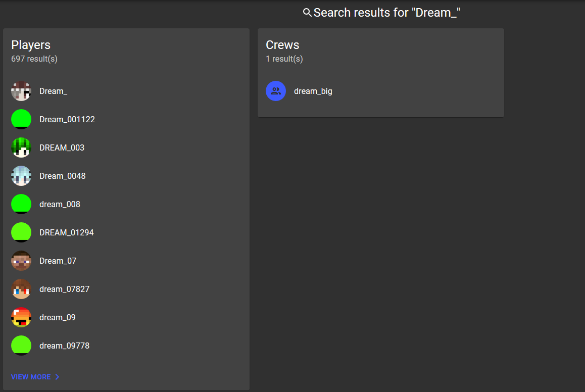The image size is (585, 392).
Task: Click the green Dream_001122 avatar
Action: (x=21, y=119)
